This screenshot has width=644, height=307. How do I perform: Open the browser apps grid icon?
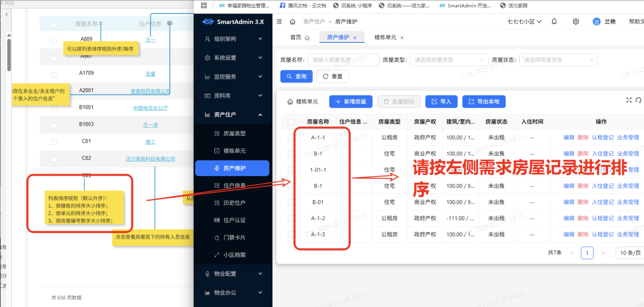[x=204, y=6]
